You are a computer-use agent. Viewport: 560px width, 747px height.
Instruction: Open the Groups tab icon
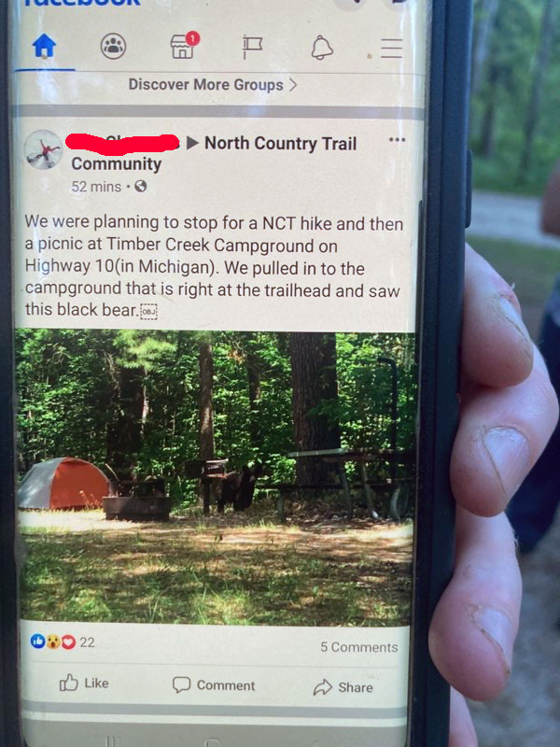(113, 47)
